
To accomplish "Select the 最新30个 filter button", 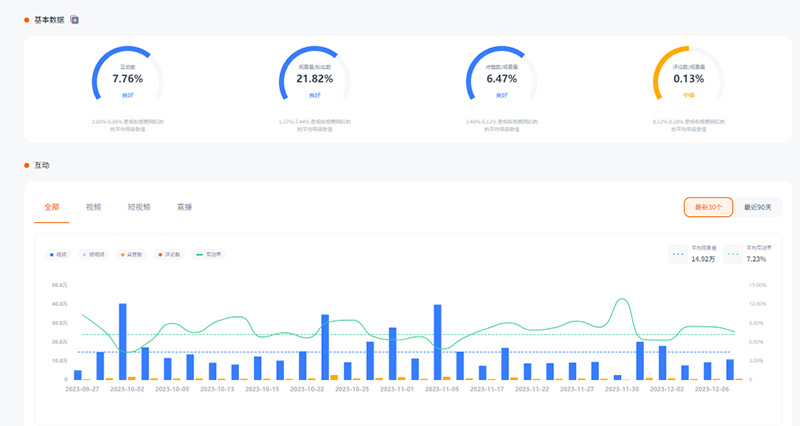I will click(x=708, y=207).
